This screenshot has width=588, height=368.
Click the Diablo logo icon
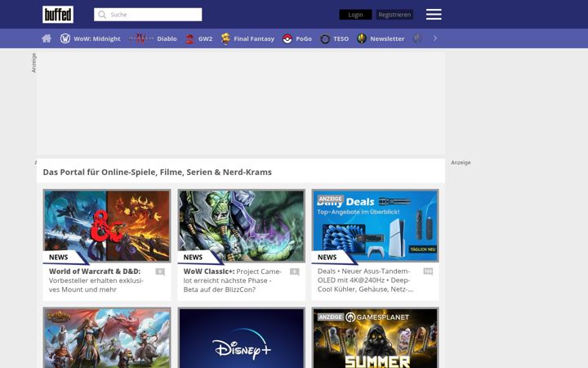(x=141, y=38)
